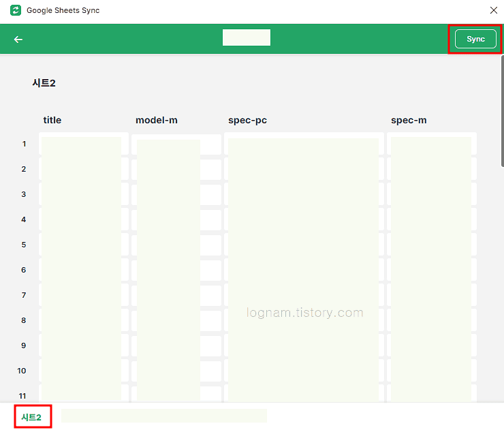Click the Google Sheets Sync window title

pos(63,10)
